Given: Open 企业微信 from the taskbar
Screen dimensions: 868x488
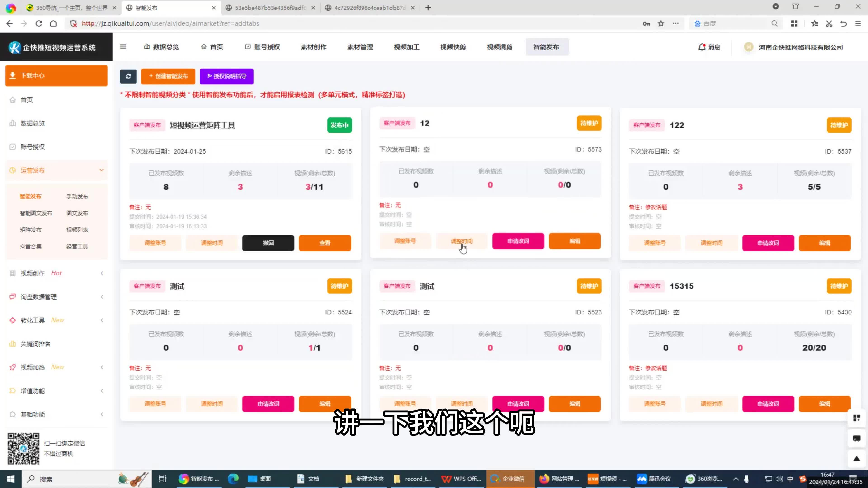Looking at the screenshot, I should (x=509, y=479).
